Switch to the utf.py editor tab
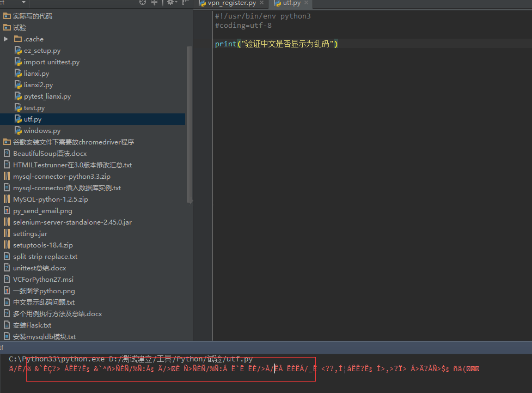 [291, 3]
